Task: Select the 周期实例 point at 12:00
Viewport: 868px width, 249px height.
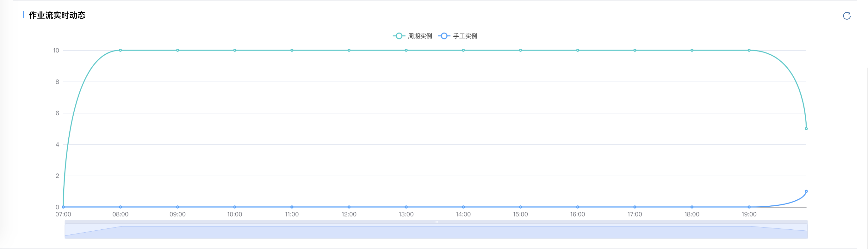Action: point(349,51)
